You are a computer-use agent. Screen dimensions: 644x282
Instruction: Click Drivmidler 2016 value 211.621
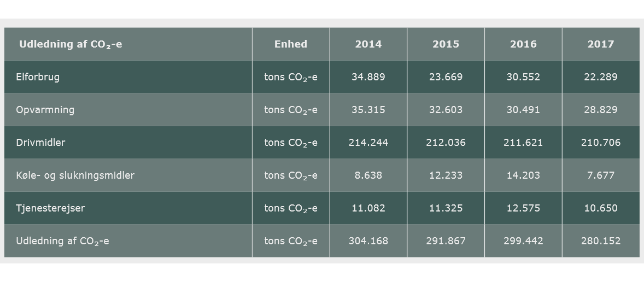(x=523, y=143)
